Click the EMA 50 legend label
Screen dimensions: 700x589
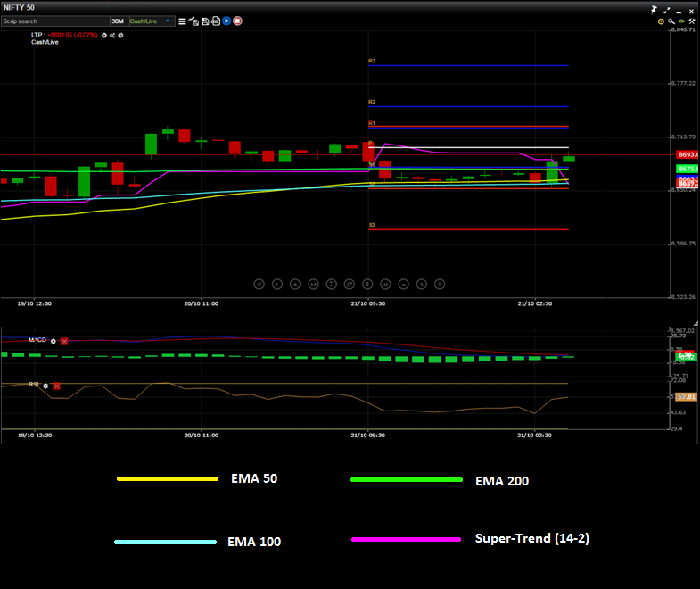pyautogui.click(x=254, y=478)
